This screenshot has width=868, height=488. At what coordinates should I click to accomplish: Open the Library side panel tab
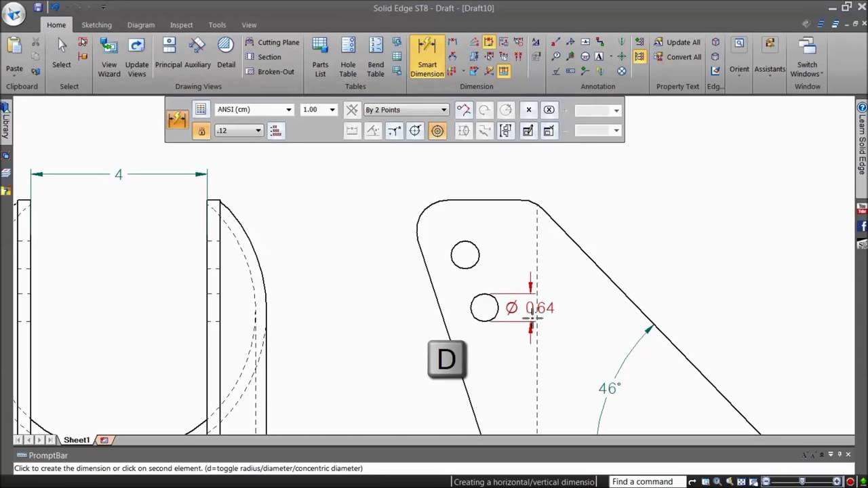tap(5, 121)
